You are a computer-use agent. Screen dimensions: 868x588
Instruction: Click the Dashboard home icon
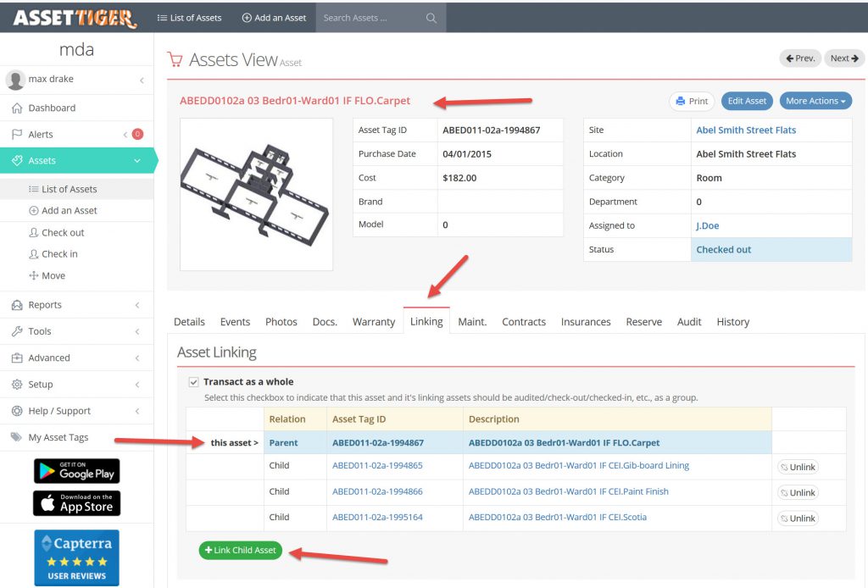coord(16,108)
